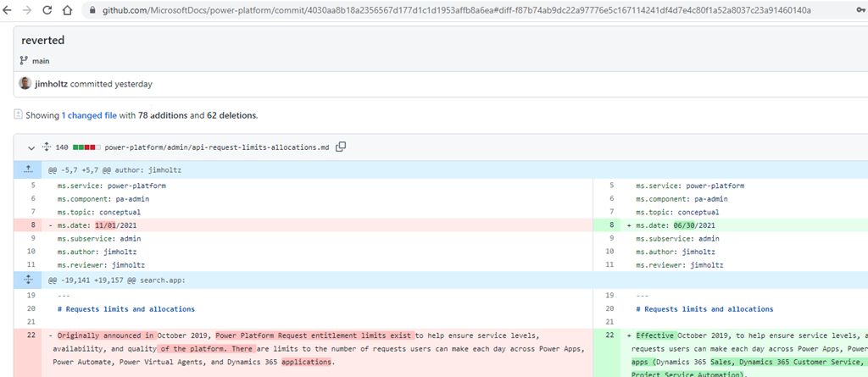Open the password key icon in address bar

(860, 10)
